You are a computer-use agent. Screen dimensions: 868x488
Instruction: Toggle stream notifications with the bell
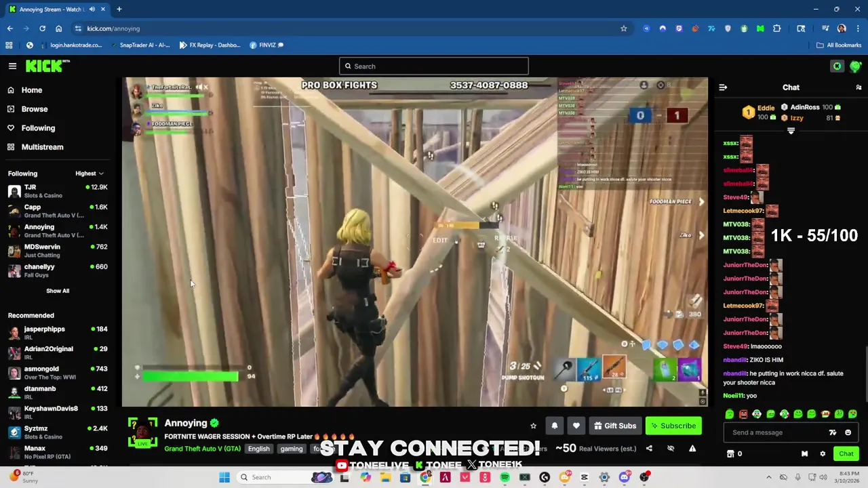tap(554, 426)
